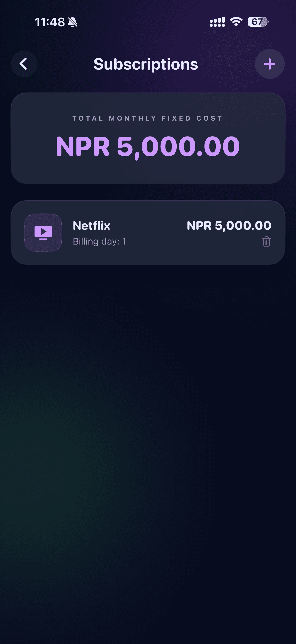
Task: Tap the Wi-Fi status icon
Action: [x=236, y=22]
